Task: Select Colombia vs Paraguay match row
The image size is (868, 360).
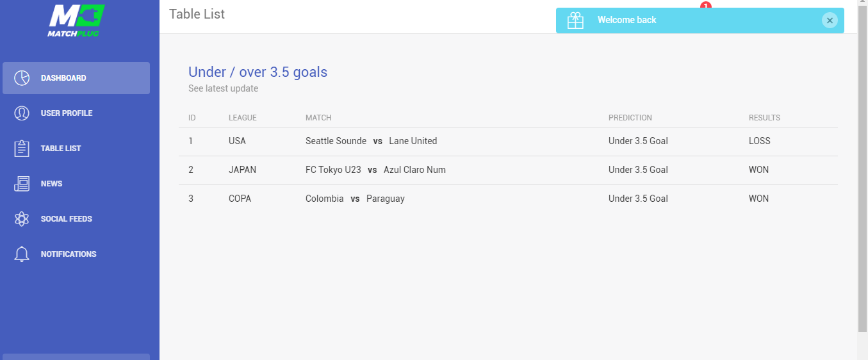Action: tap(508, 199)
